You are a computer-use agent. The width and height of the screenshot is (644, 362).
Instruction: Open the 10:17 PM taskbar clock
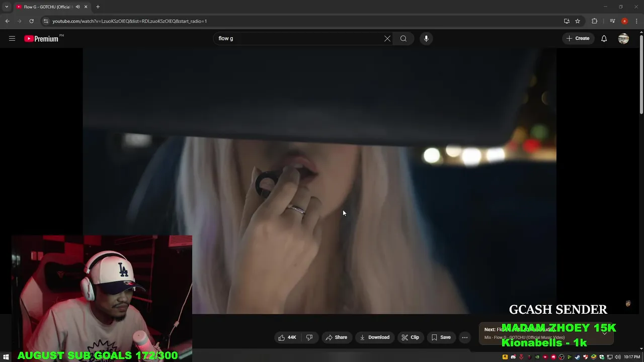tap(632, 357)
